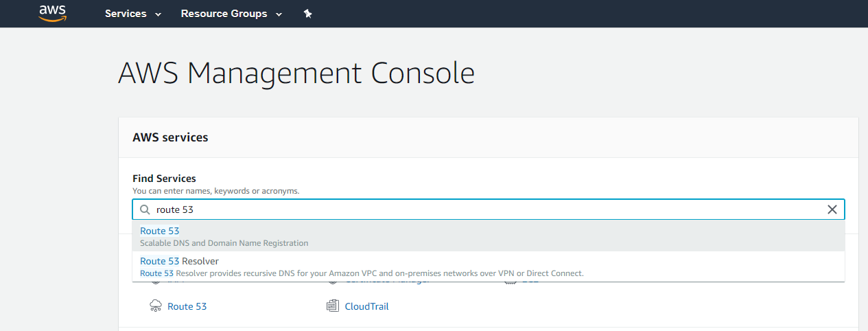Viewport: 868px width, 331px height.
Task: Click the CloudTrail document icon
Action: point(333,306)
